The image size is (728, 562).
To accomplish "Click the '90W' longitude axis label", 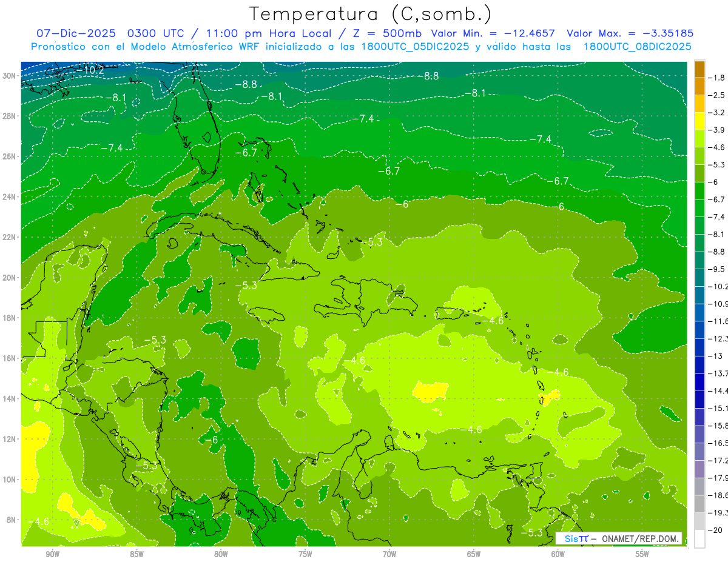I will coord(52,554).
